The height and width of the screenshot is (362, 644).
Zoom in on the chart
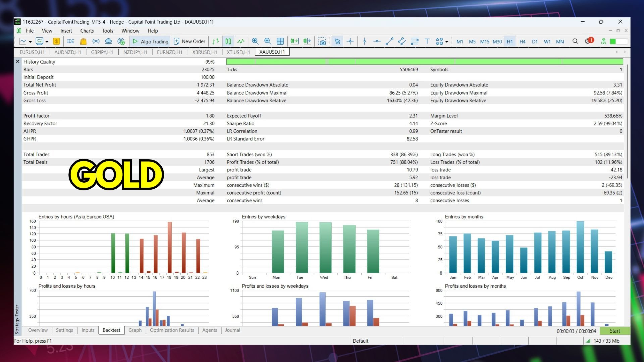[x=255, y=41]
